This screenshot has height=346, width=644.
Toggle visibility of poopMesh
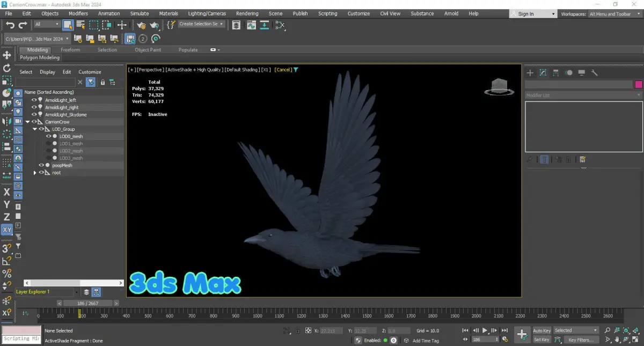point(41,165)
